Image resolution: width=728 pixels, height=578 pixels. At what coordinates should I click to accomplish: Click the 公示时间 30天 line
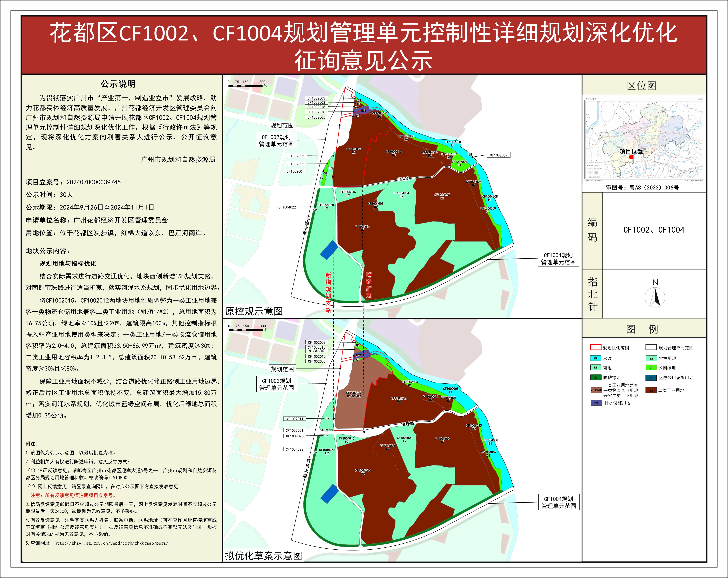[x=49, y=195]
